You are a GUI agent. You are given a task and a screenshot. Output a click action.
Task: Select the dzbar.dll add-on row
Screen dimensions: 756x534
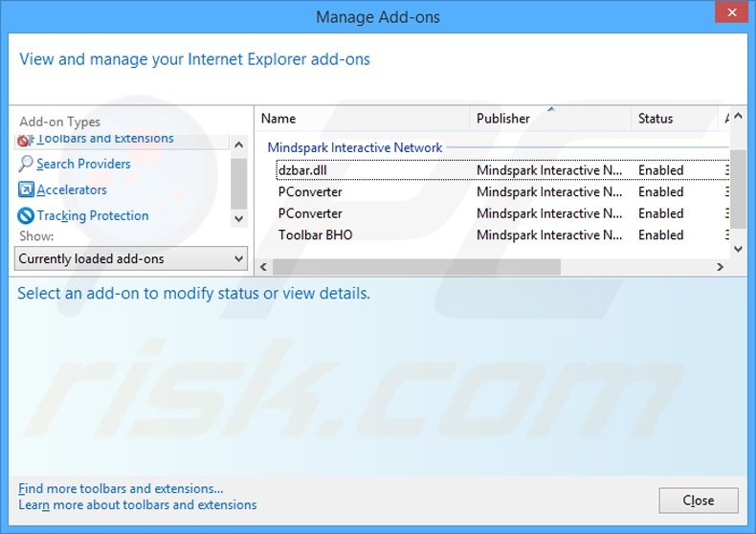[502, 170]
